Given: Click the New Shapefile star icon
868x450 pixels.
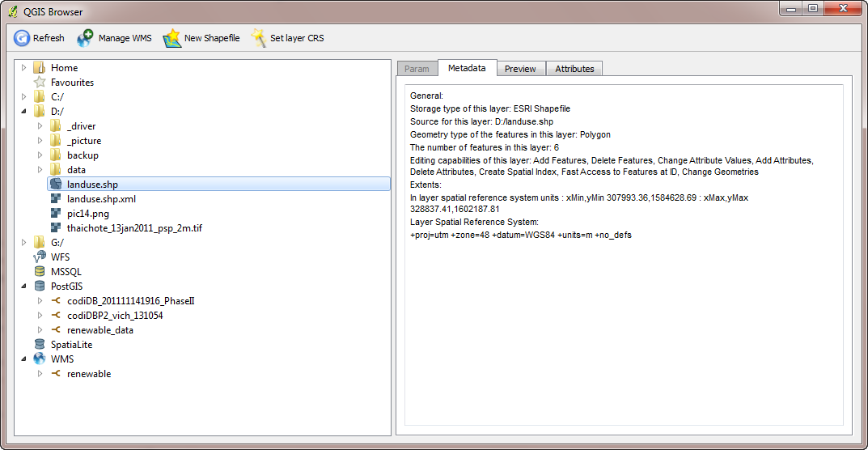Looking at the screenshot, I should (172, 38).
